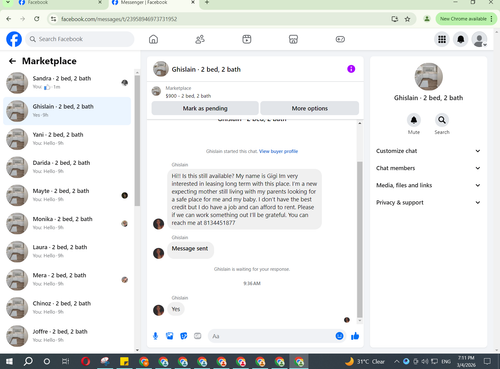Open the notifications bell in header
500x369 pixels.
click(461, 39)
